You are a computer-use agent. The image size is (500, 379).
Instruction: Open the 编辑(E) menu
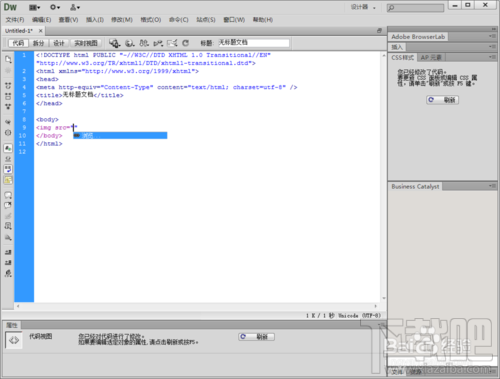(42, 20)
